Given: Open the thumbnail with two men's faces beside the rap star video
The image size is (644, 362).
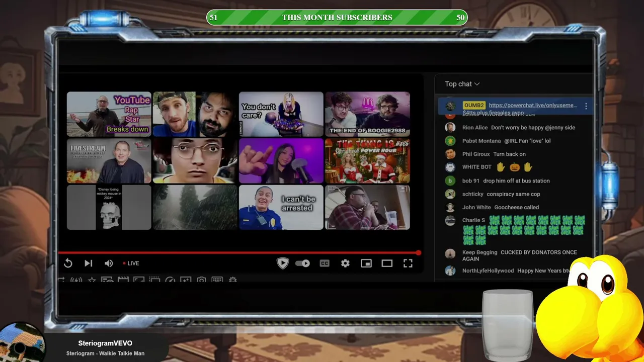Looking at the screenshot, I should [x=195, y=114].
